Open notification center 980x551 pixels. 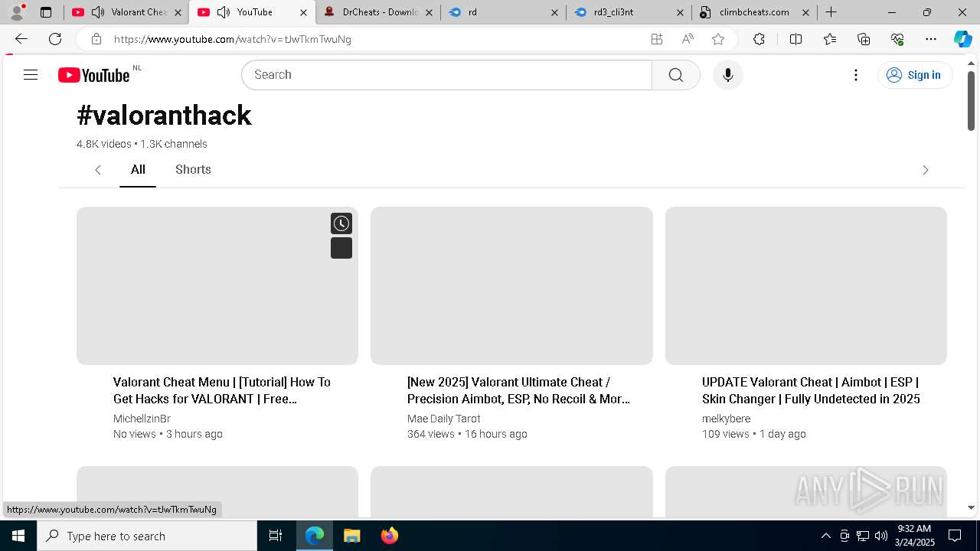[x=955, y=536]
